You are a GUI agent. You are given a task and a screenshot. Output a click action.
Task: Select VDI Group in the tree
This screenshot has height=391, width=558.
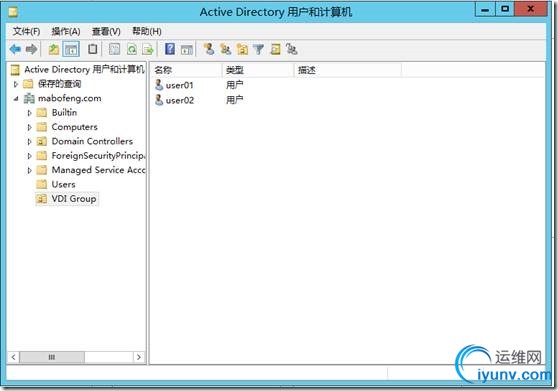[74, 199]
